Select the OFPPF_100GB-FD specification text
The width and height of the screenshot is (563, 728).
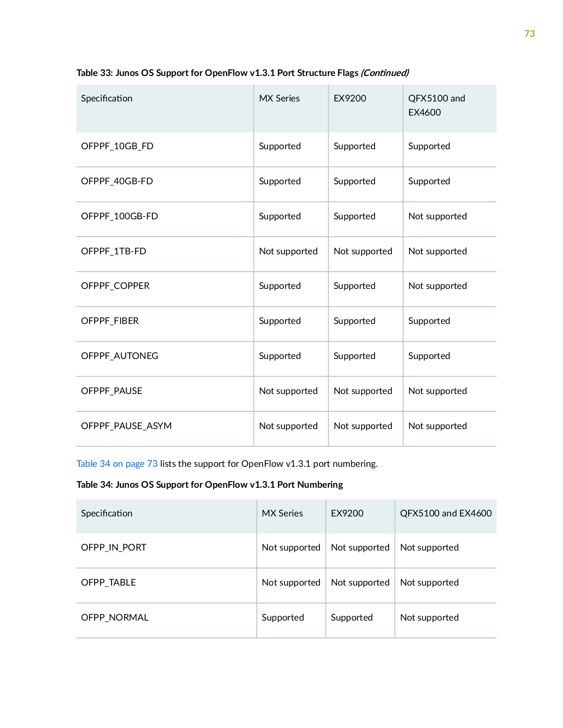pyautogui.click(x=119, y=216)
